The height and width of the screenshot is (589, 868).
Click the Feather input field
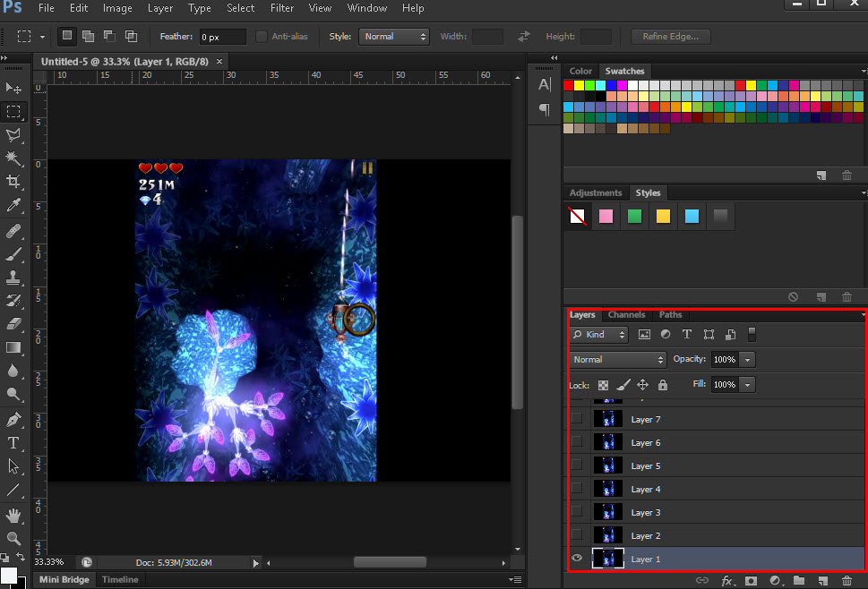coord(222,37)
